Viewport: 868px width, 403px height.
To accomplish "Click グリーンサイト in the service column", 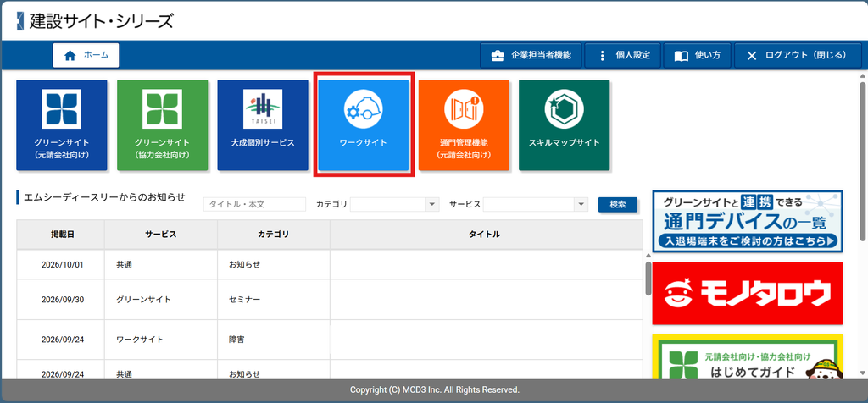I will (x=143, y=300).
